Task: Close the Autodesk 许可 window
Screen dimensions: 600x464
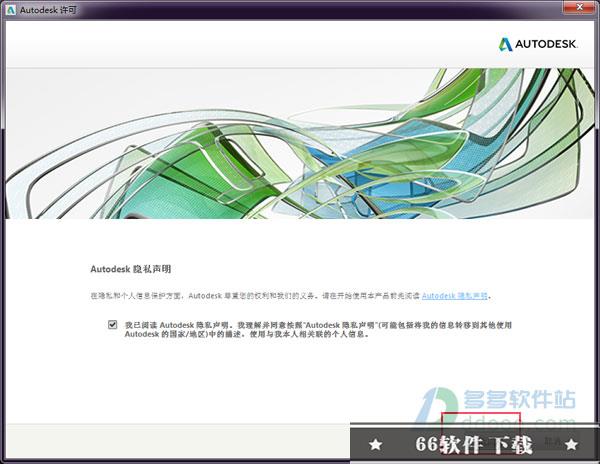Action: [x=579, y=7]
